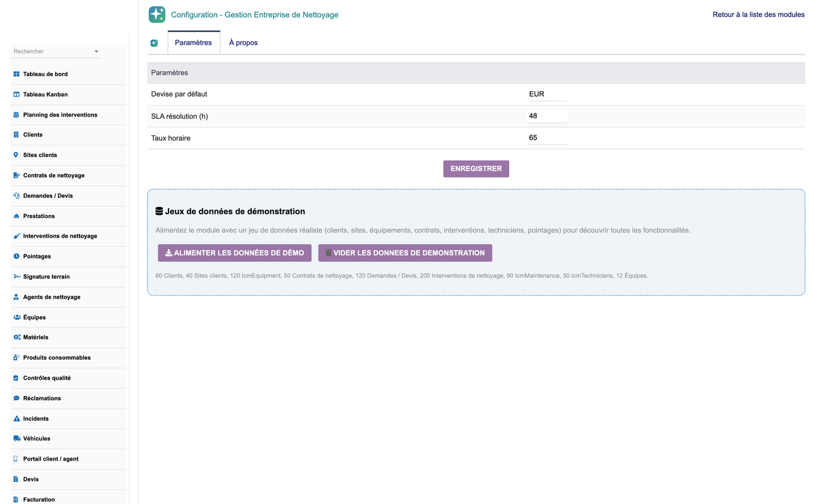Click the Planning des interventions calendar icon
The width and height of the screenshot is (814, 504).
(x=16, y=115)
